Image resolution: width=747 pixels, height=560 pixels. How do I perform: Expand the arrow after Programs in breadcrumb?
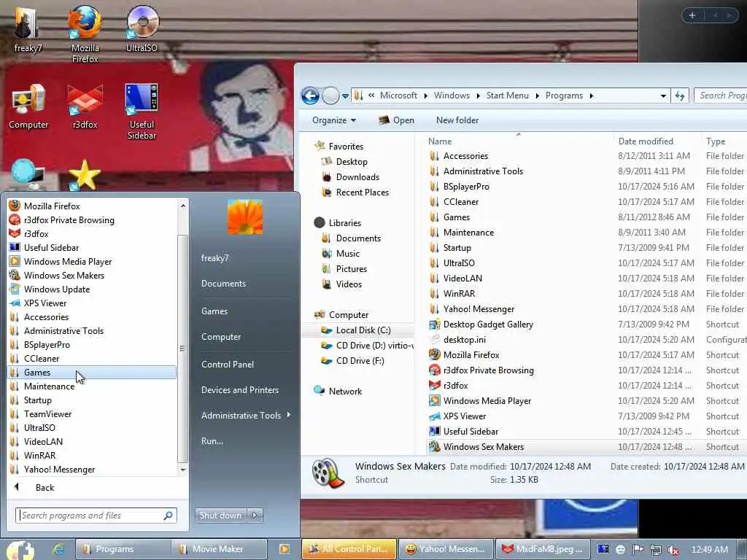tap(591, 96)
